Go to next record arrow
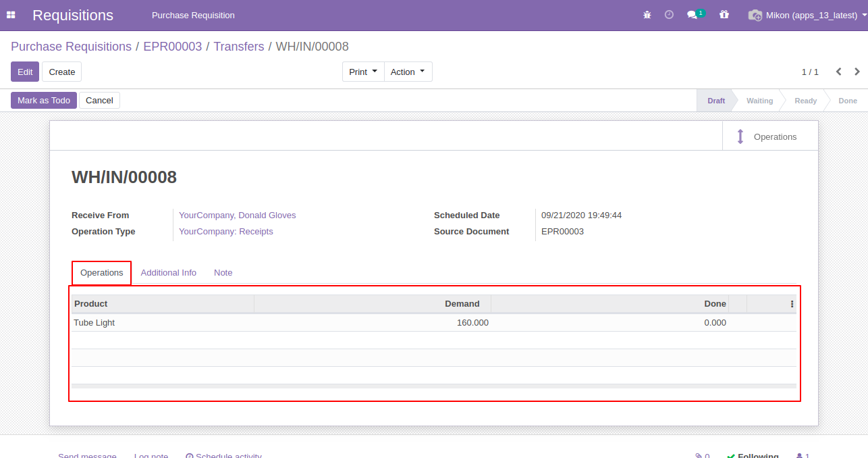This screenshot has width=868, height=458. coord(857,72)
